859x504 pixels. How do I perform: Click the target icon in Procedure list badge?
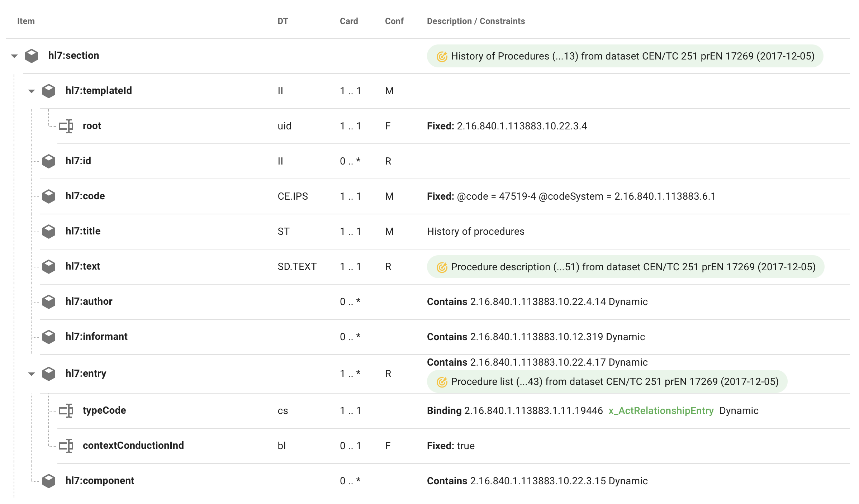442,382
